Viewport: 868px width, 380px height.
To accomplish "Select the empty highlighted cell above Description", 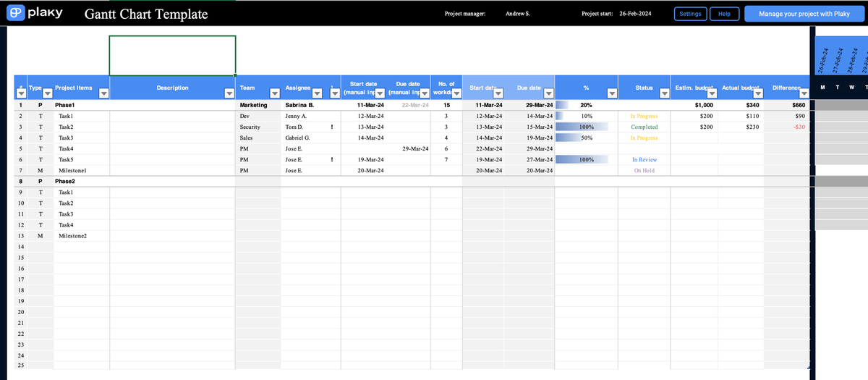I will (172, 55).
